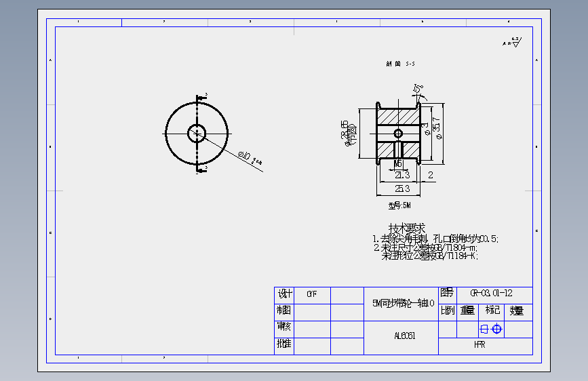Select drawing number "GR-CG.01-12"
Screen dimensions: 588x381
(x=491, y=294)
